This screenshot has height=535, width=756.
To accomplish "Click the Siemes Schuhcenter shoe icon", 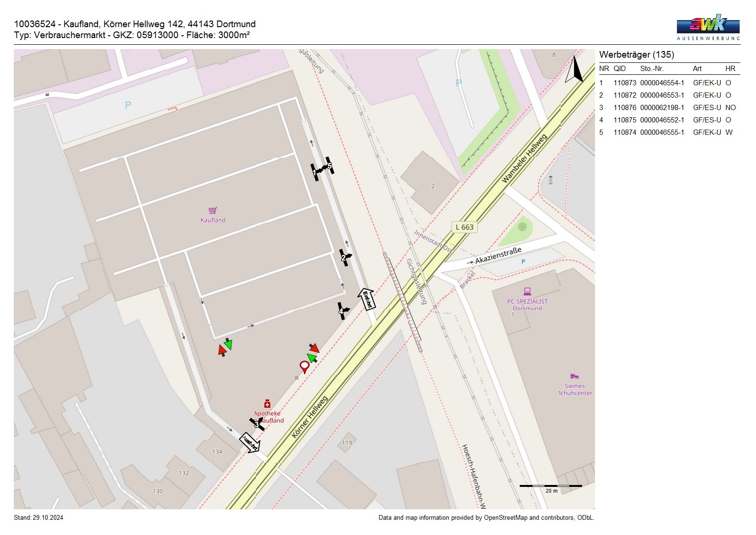I will tap(575, 376).
